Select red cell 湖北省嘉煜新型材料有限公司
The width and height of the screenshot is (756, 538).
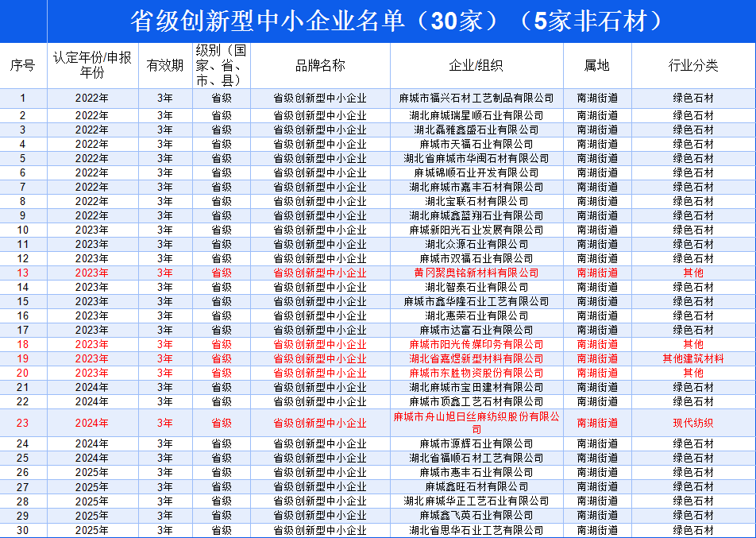point(476,359)
